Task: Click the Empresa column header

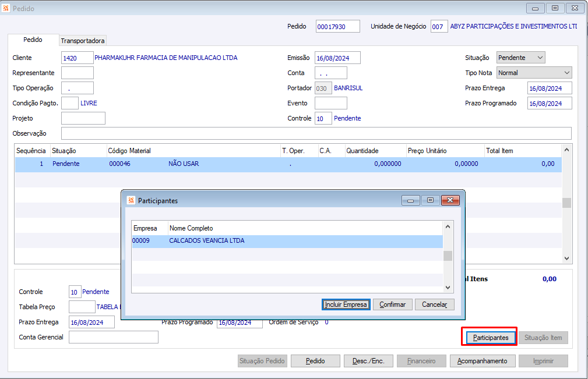Action: coord(150,228)
